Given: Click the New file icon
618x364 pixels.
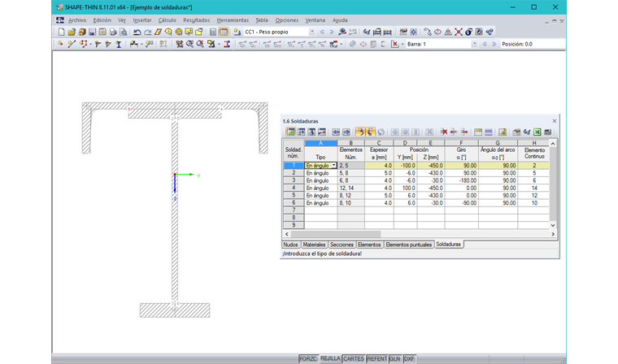Looking at the screenshot, I should 61,32.
